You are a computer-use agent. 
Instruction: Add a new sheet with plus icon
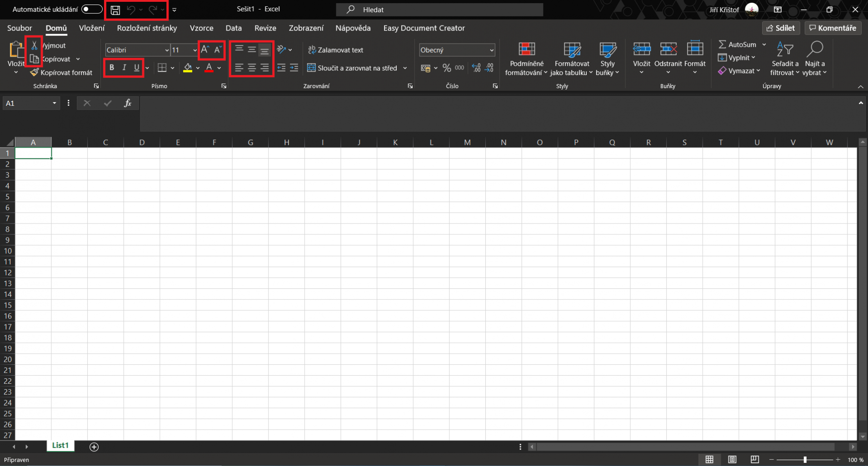[x=94, y=447]
